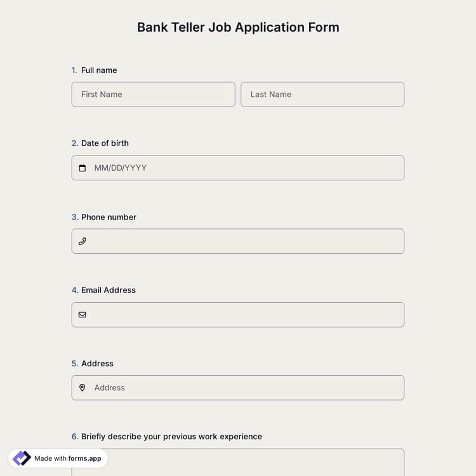Viewport: 476px width, 476px height.
Task: Click the Bank Teller Job Application Form title
Action: (x=238, y=27)
